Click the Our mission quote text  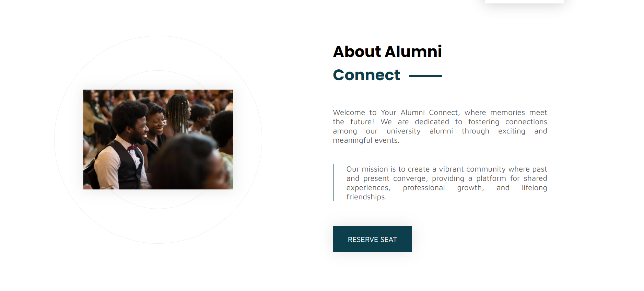(446, 183)
